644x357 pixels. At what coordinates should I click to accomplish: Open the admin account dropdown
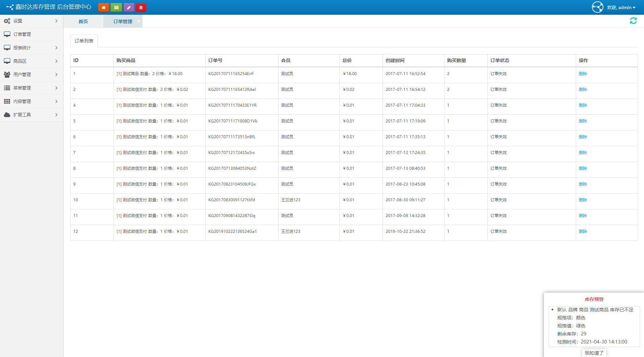point(621,7)
